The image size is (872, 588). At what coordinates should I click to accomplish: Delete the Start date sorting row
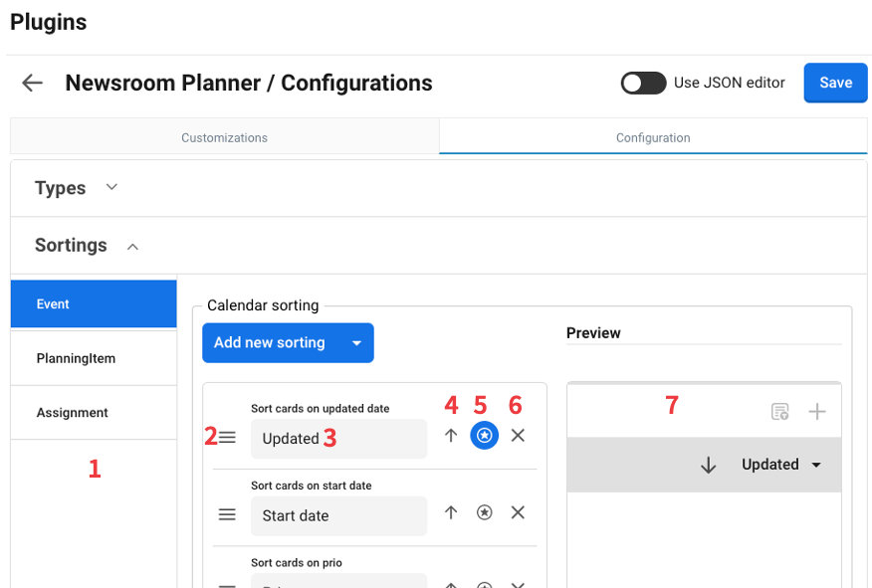pyautogui.click(x=518, y=512)
